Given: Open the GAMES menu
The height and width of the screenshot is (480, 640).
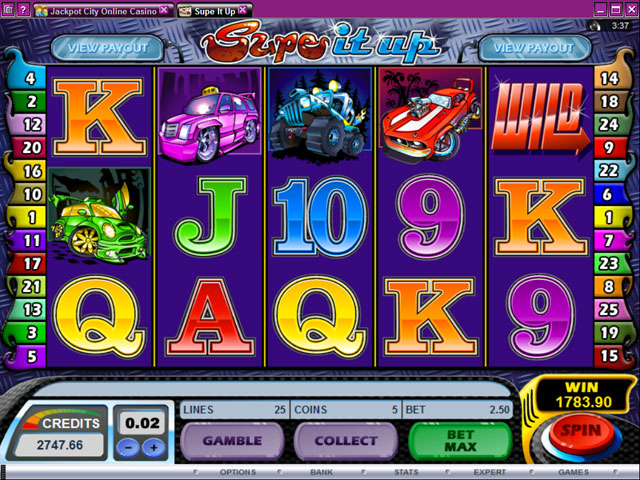Looking at the screenshot, I should pos(573,472).
